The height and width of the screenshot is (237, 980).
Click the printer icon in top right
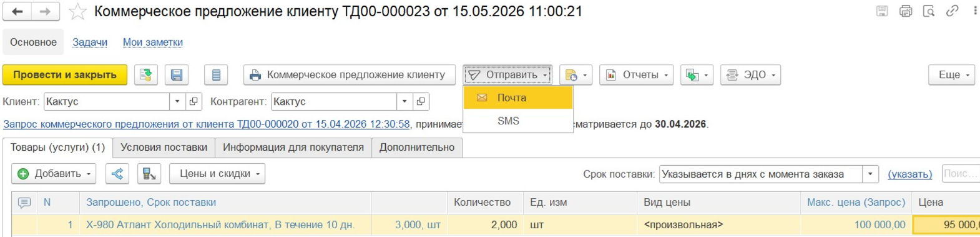[x=905, y=11]
